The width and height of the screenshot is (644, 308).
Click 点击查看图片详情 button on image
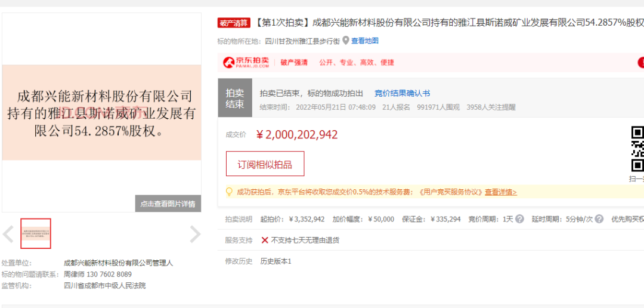[168, 204]
